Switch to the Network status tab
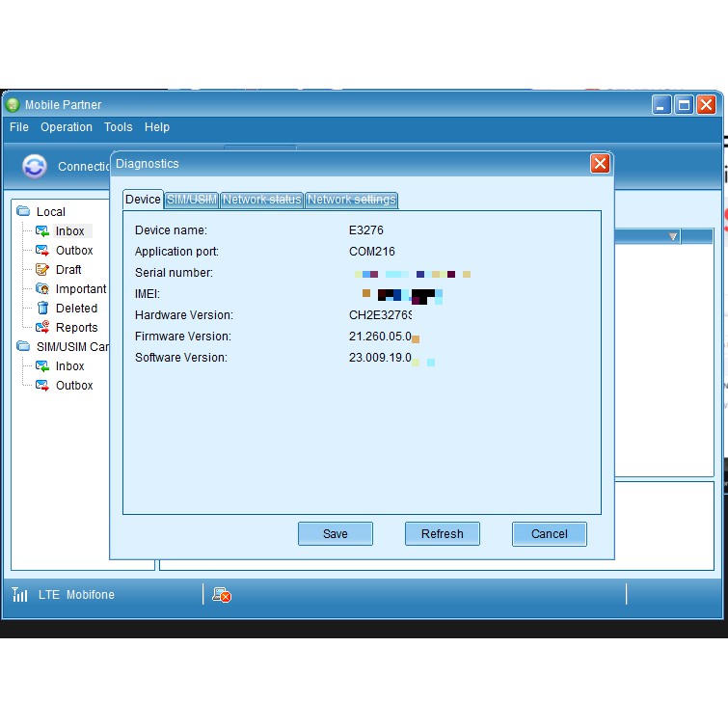Viewport: 728px width, 728px height. [261, 200]
